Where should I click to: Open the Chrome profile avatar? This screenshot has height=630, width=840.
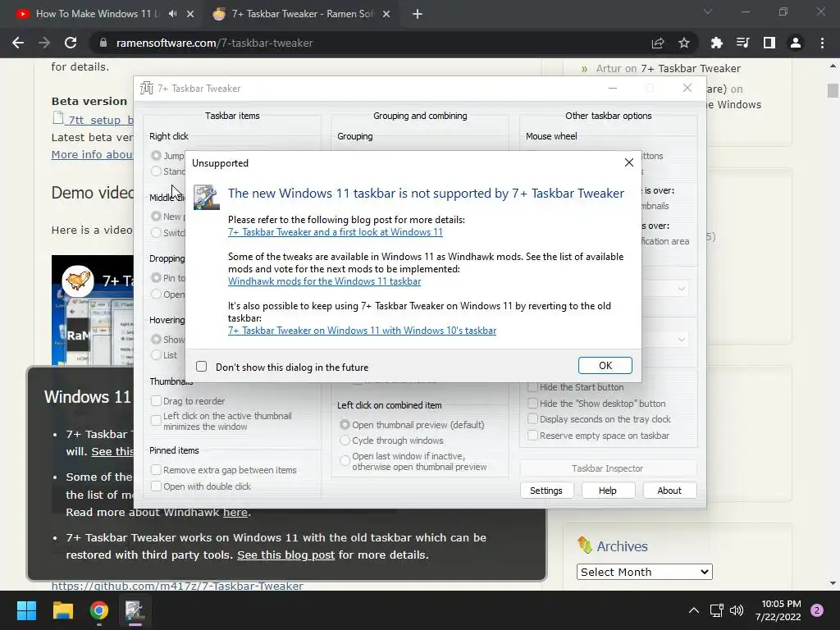pos(796,43)
